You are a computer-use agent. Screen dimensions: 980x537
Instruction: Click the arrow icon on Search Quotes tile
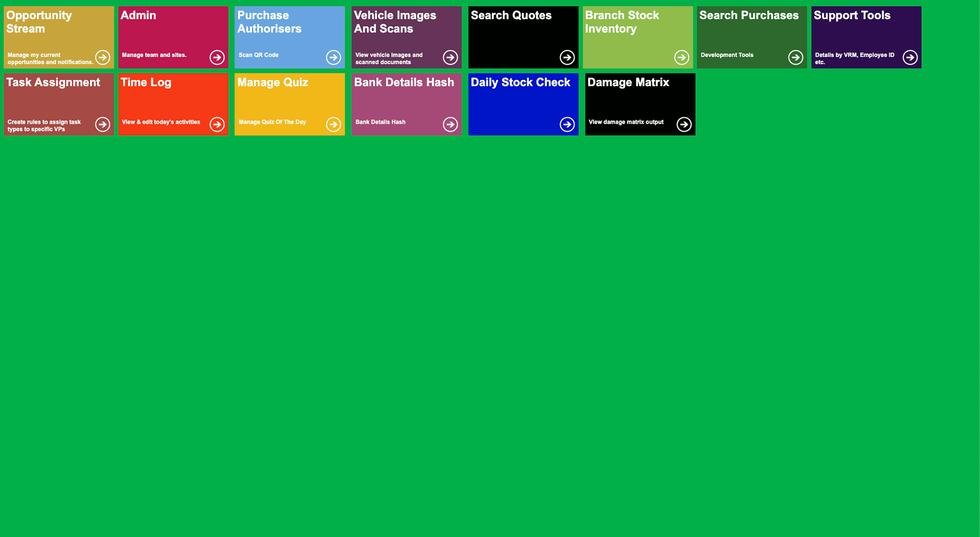[567, 57]
